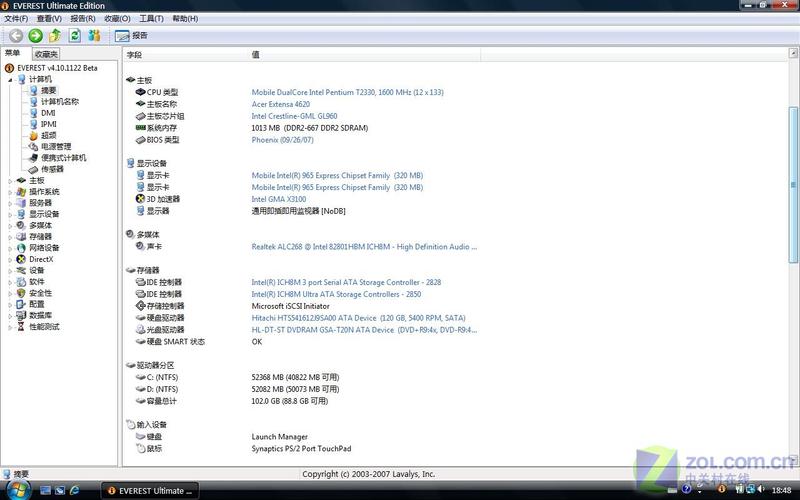
Task: Click the vertical scrollbar of the details pane
Action: tap(793, 185)
